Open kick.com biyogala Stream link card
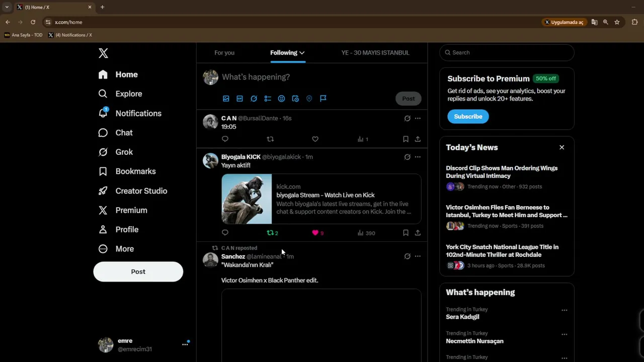The width and height of the screenshot is (644, 362). click(321, 199)
